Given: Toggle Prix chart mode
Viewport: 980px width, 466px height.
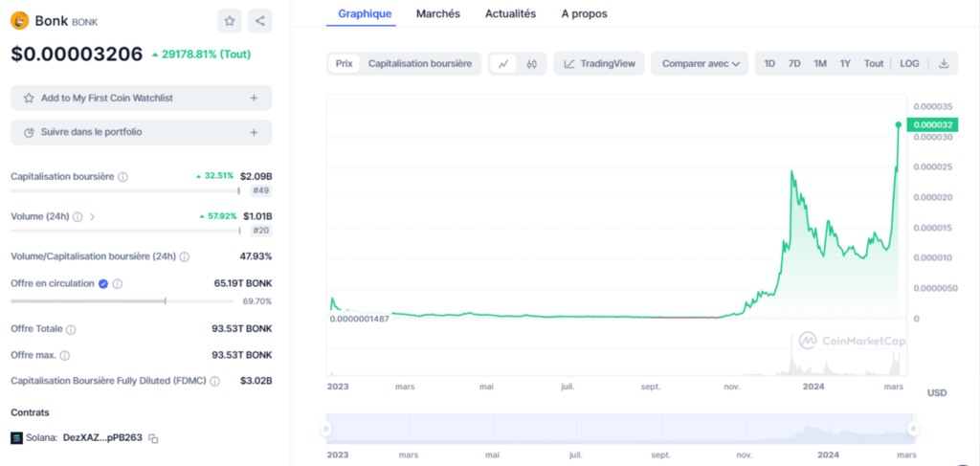Looking at the screenshot, I should [x=344, y=64].
